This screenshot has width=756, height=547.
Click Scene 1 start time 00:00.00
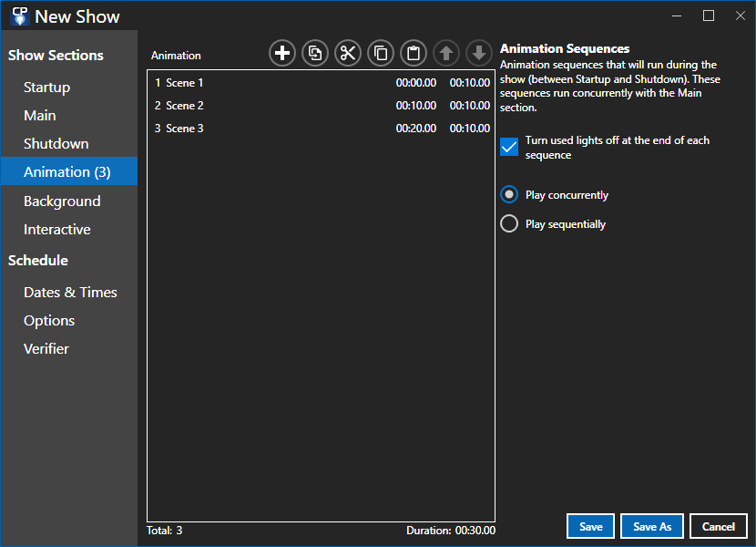click(x=416, y=83)
